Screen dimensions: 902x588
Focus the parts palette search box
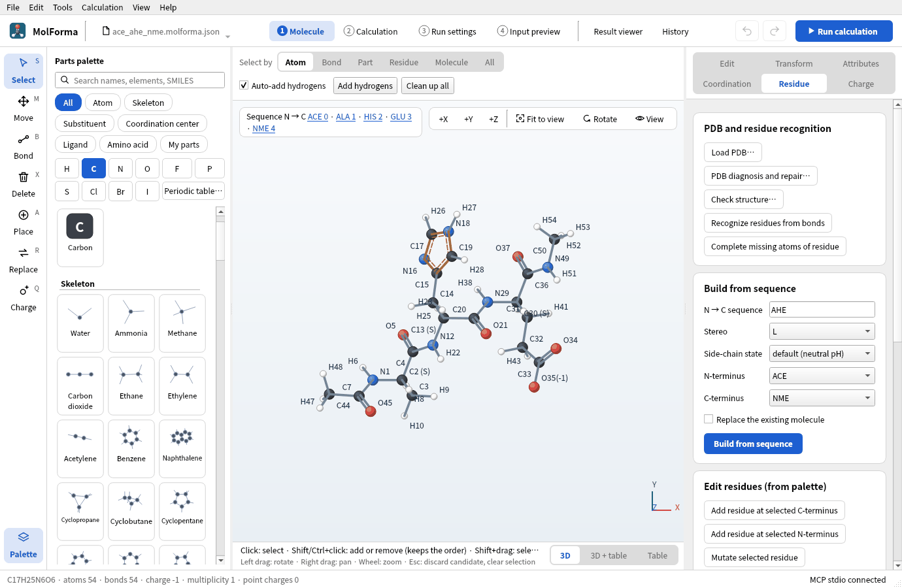[140, 80]
